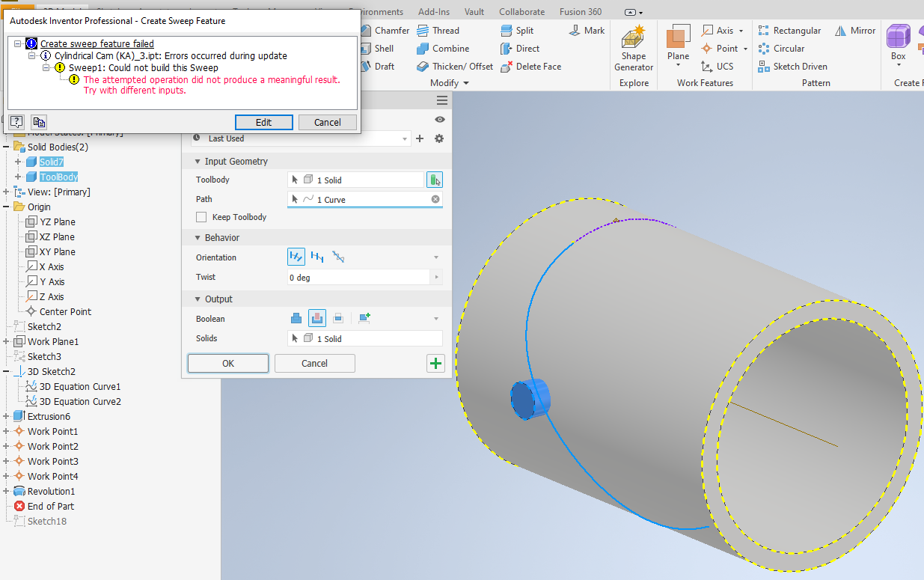This screenshot has width=924, height=580.
Task: Click the Twist angle input field
Action: [359, 277]
